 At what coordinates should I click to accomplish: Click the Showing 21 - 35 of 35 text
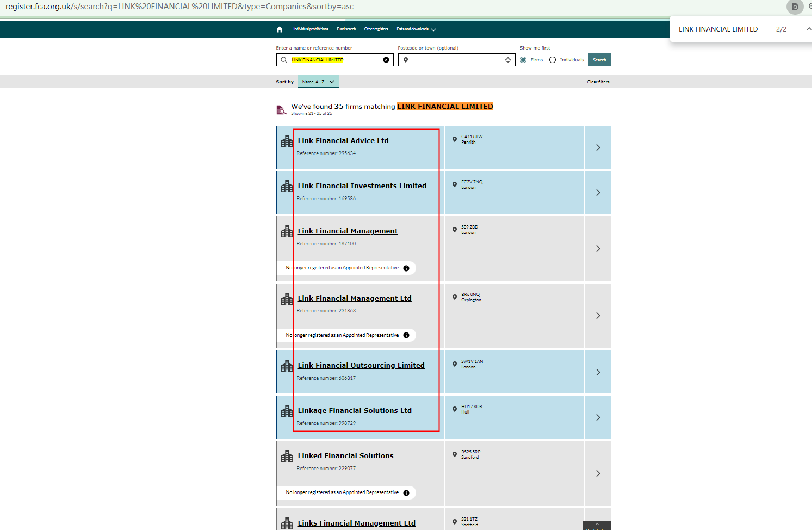(312, 114)
